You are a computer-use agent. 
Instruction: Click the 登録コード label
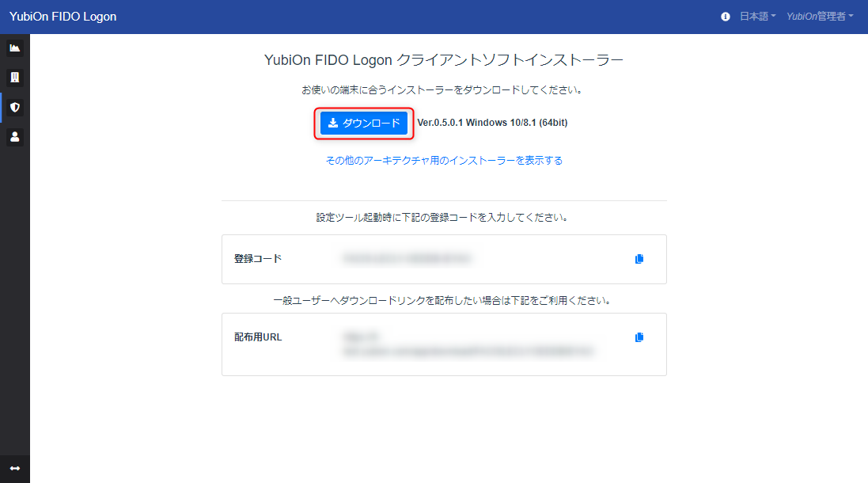(x=258, y=259)
